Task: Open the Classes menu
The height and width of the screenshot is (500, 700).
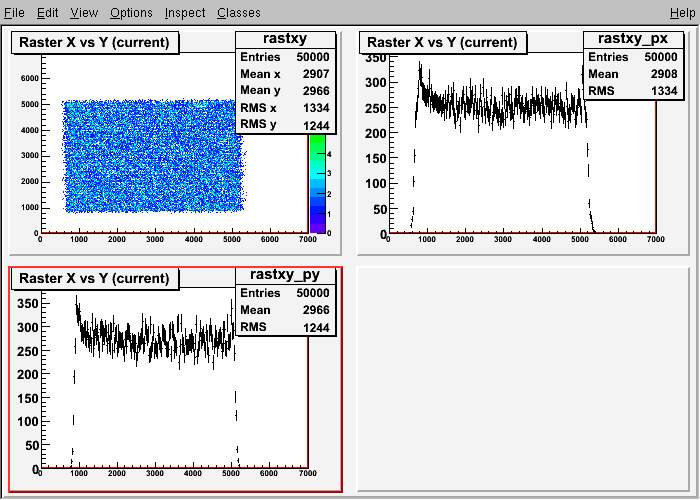Action: pos(239,12)
